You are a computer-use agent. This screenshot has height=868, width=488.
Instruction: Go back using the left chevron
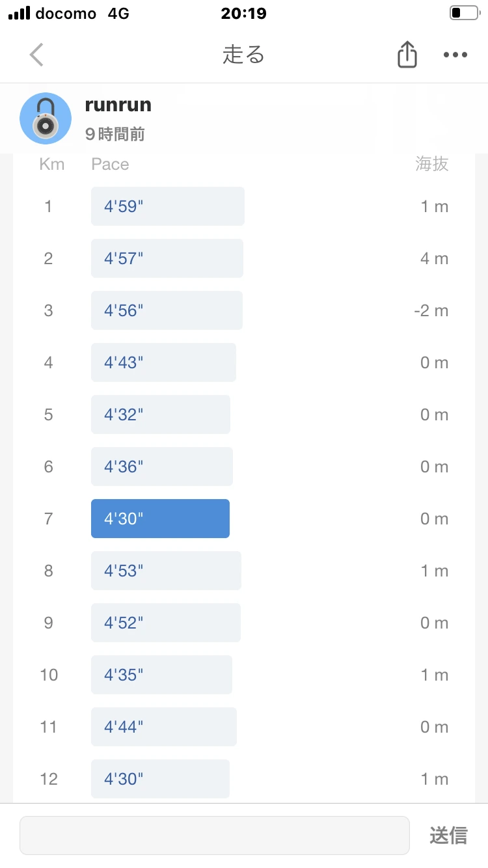click(36, 55)
